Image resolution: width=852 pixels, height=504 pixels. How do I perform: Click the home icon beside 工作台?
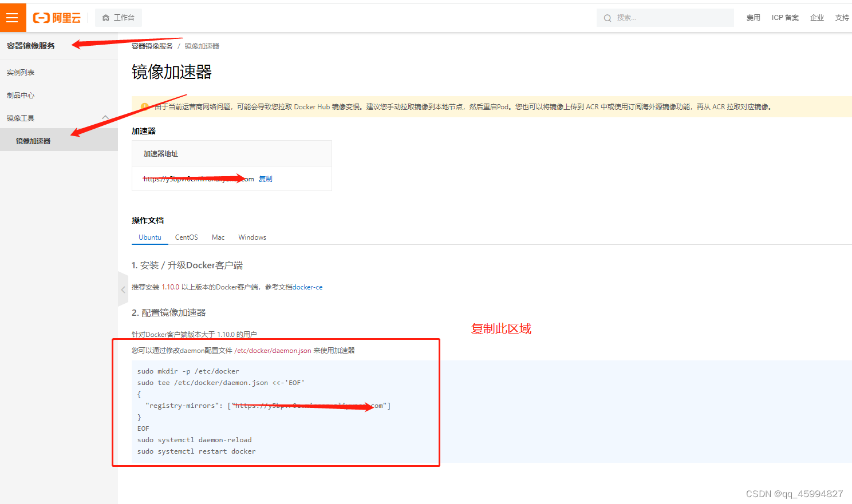[106, 18]
